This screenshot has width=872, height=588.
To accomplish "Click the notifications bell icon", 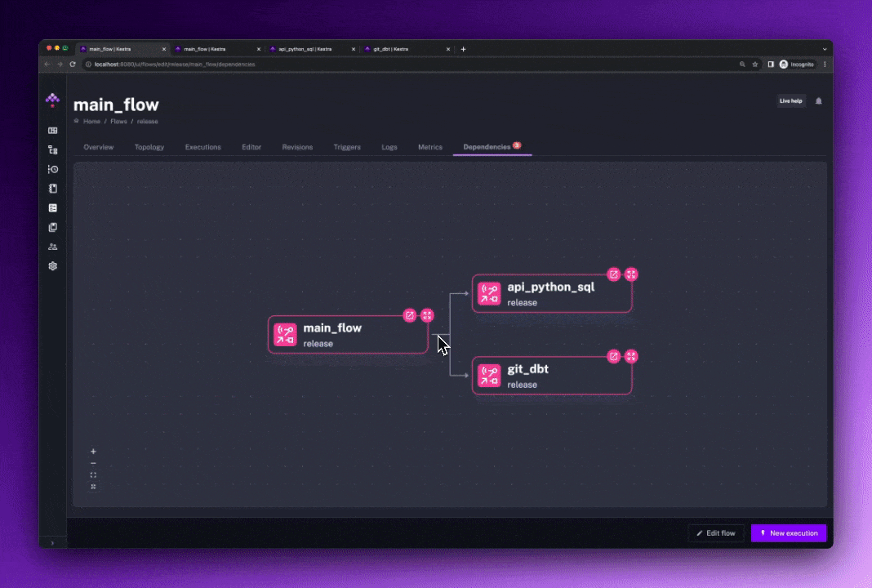I will pyautogui.click(x=819, y=101).
